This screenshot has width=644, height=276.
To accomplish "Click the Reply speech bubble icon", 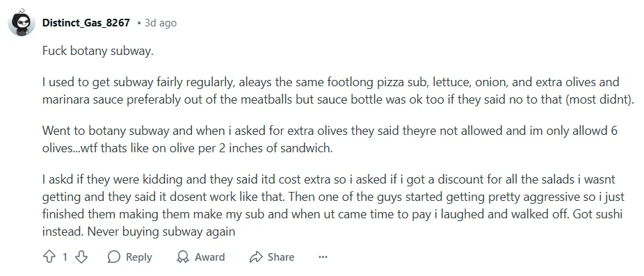I will pyautogui.click(x=114, y=257).
